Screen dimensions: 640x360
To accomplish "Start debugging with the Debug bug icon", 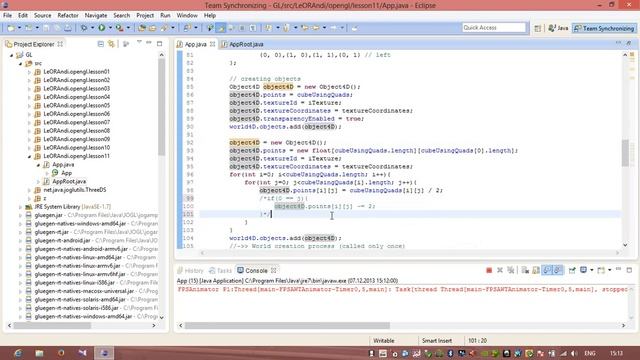I will click(84, 28).
